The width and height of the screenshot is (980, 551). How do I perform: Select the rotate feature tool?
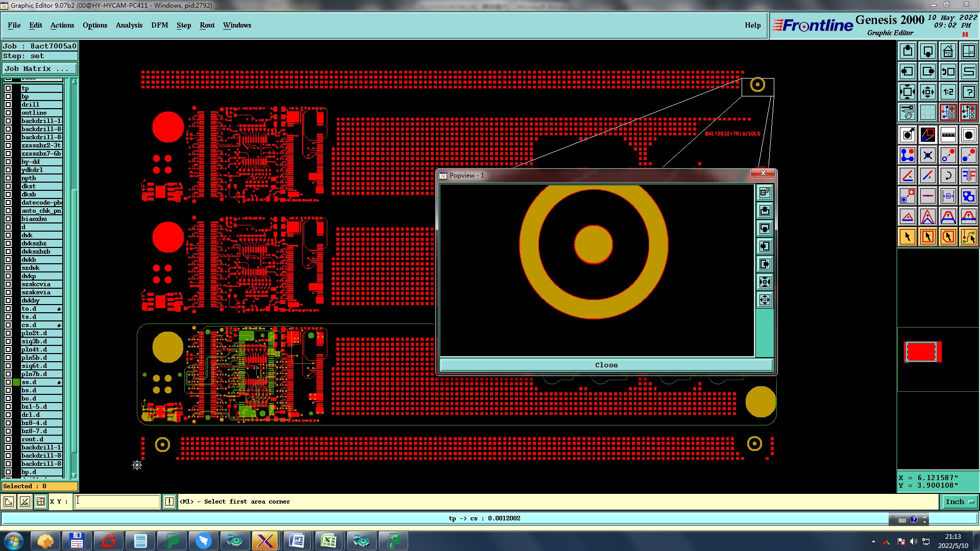pos(948,176)
